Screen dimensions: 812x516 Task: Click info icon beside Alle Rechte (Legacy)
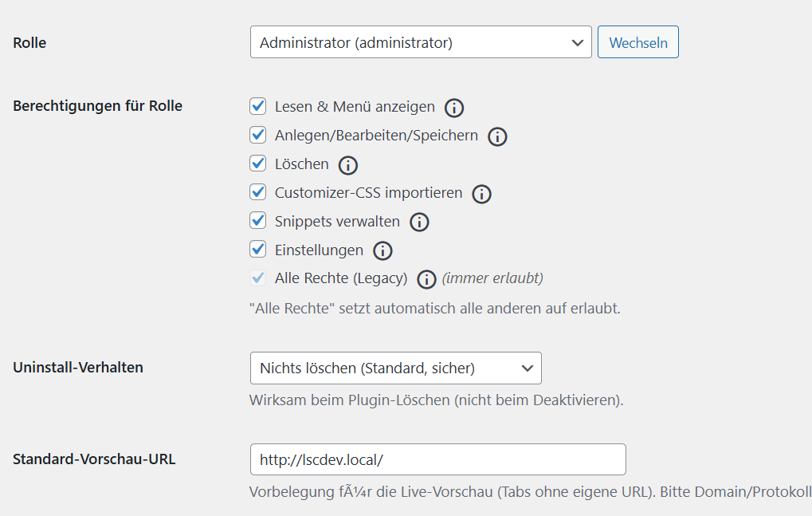(x=427, y=279)
